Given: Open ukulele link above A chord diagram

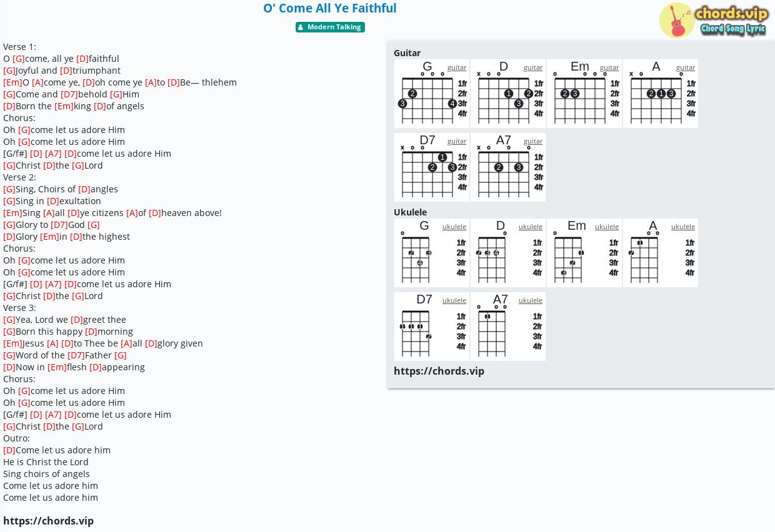Looking at the screenshot, I should click(683, 227).
